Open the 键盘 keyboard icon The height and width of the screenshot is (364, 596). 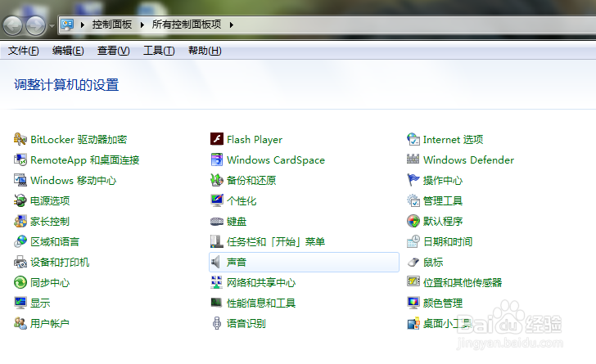[x=217, y=221]
